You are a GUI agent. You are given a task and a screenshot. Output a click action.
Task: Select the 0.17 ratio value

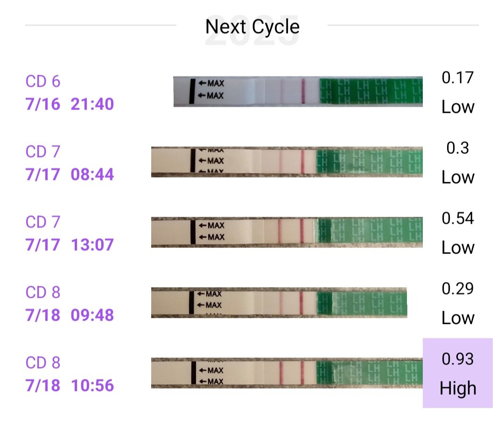tap(458, 77)
